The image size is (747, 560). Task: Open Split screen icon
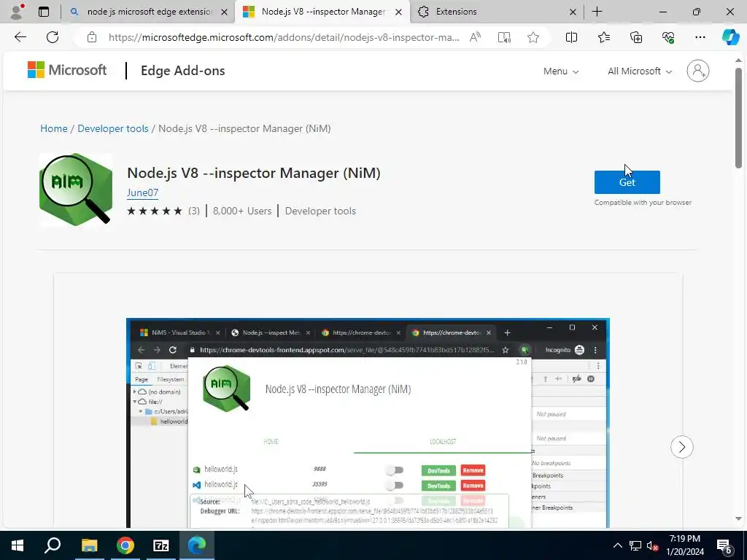(x=571, y=37)
